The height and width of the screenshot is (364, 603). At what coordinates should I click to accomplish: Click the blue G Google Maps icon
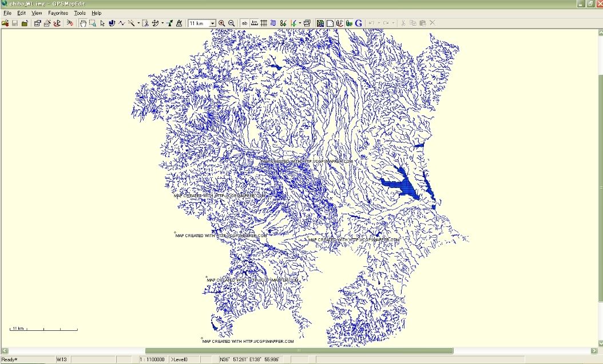pos(358,23)
